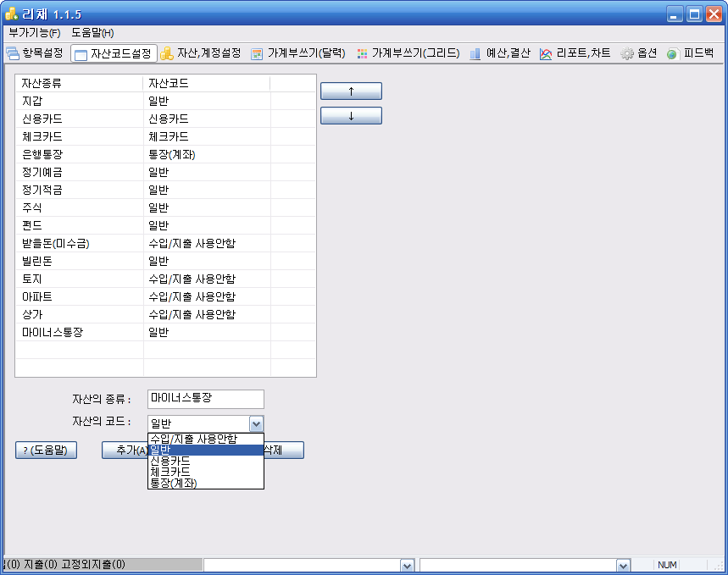Click the coin icon for 자산,계정설정

tap(167, 53)
